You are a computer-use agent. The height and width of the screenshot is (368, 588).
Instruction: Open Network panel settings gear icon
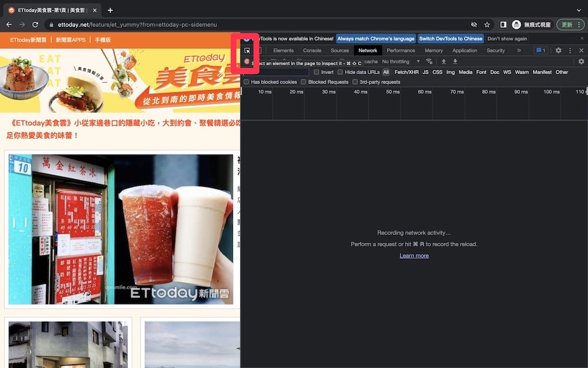click(582, 62)
